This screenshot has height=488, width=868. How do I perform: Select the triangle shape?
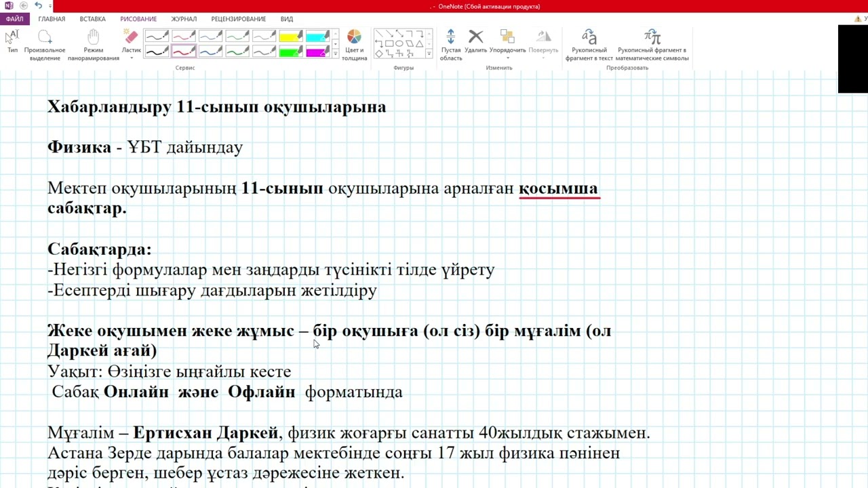(x=420, y=43)
